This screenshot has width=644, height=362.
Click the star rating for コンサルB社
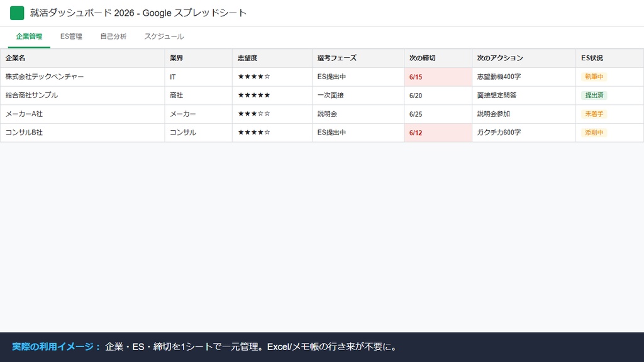(254, 133)
